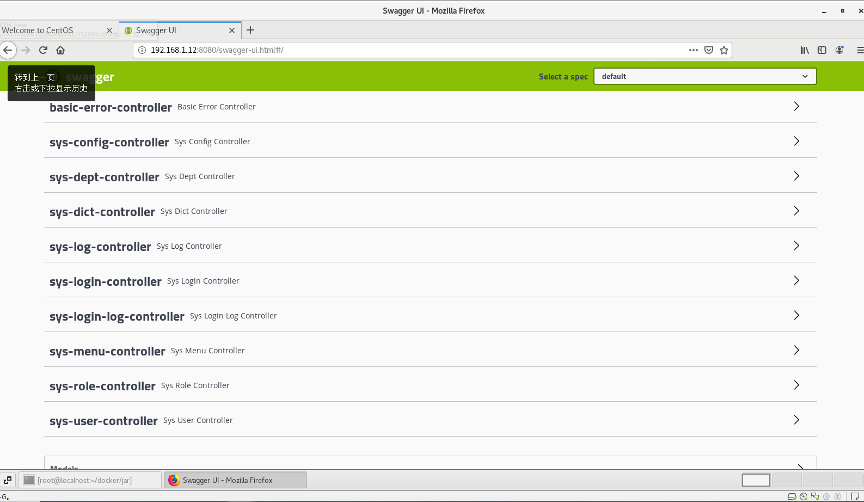The height and width of the screenshot is (502, 864).
Task: Open the Firefox library
Action: pyautogui.click(x=805, y=50)
